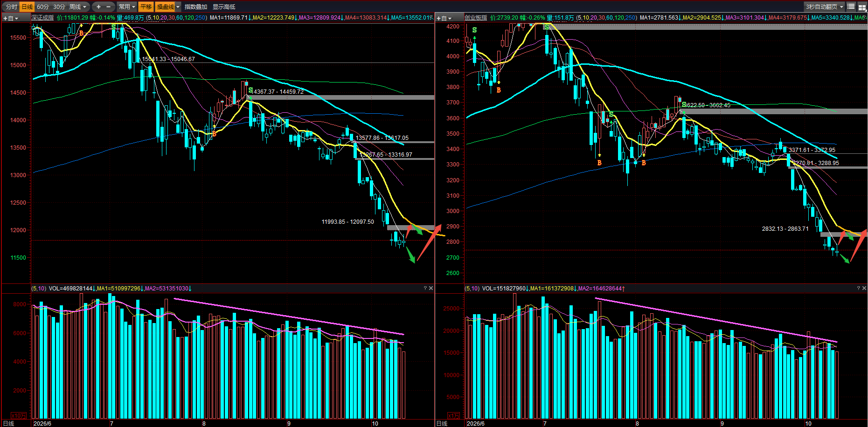
Task: Close the right chart volume panel
Action: pyautogui.click(x=864, y=289)
